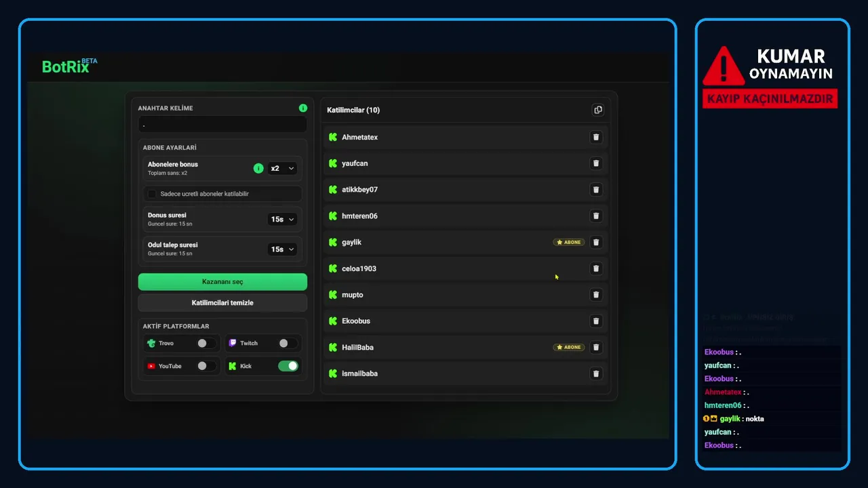
Task: Delete participant atikkbey07
Action: point(596,190)
